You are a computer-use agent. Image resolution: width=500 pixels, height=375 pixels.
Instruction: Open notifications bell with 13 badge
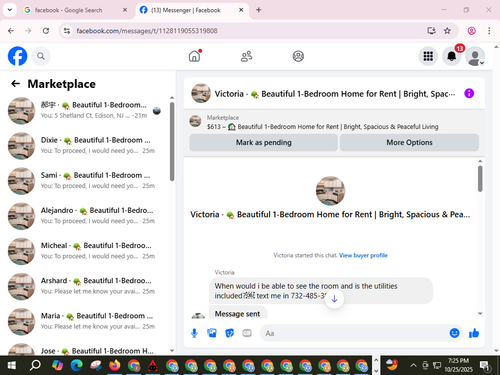[x=452, y=56]
